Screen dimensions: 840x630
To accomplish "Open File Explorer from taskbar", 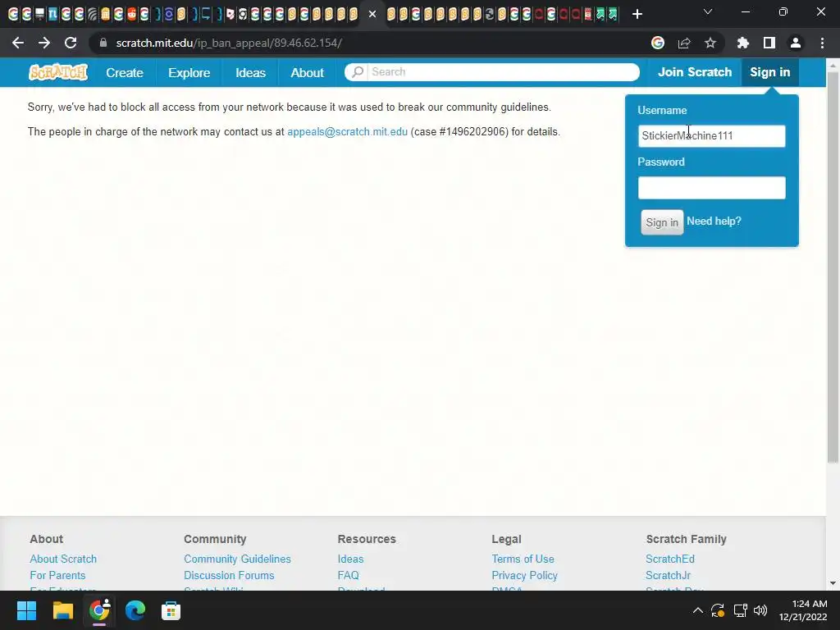I will point(62,610).
